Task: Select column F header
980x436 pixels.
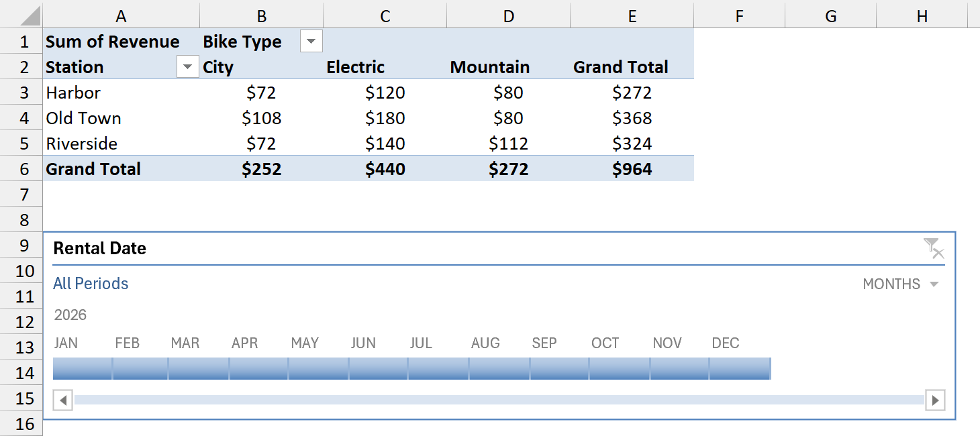Action: click(739, 16)
